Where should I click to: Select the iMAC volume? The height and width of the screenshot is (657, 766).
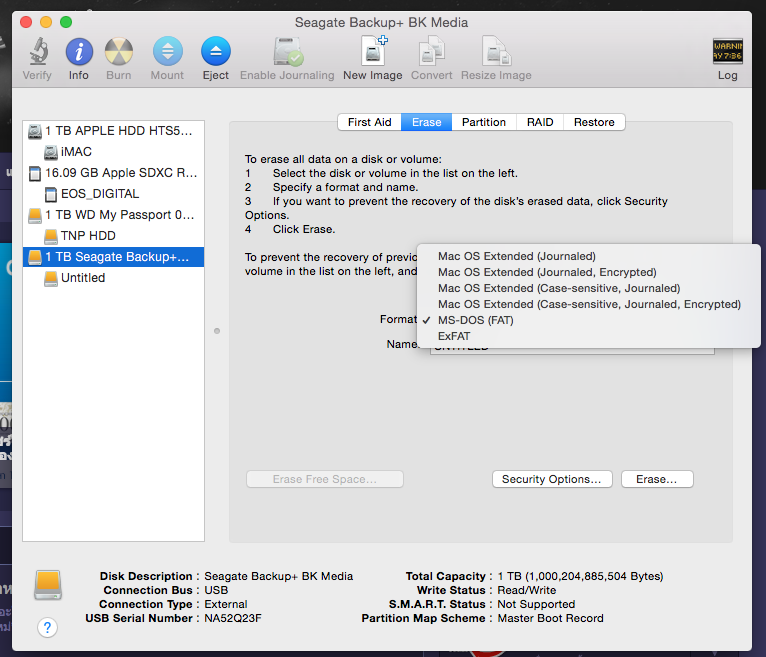[113, 152]
